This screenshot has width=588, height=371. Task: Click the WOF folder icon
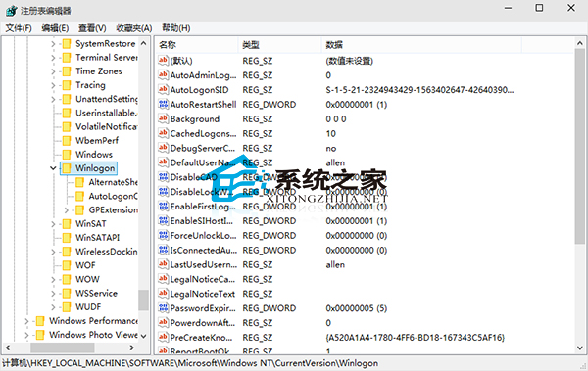[x=67, y=265]
